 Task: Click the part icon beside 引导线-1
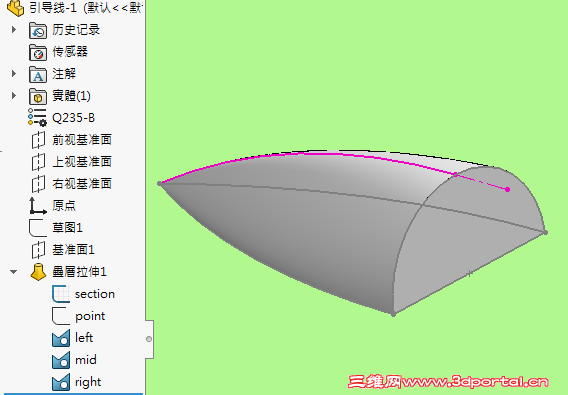click(x=16, y=8)
